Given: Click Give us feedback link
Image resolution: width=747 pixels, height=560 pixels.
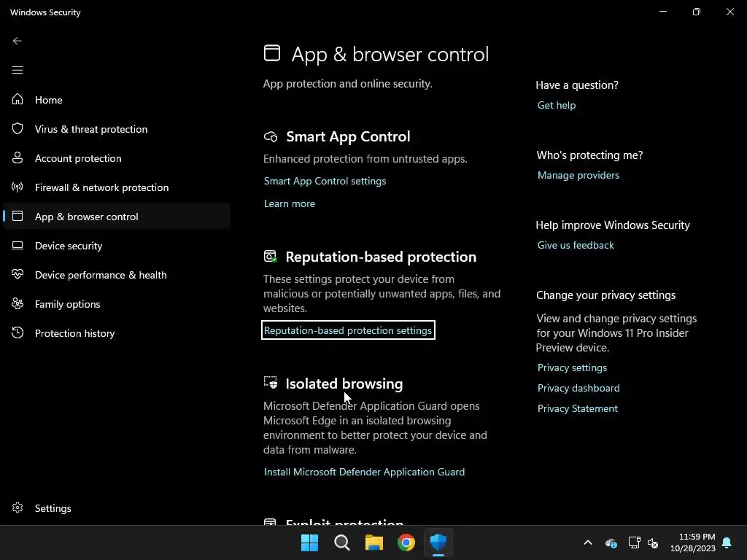Looking at the screenshot, I should 576,245.
